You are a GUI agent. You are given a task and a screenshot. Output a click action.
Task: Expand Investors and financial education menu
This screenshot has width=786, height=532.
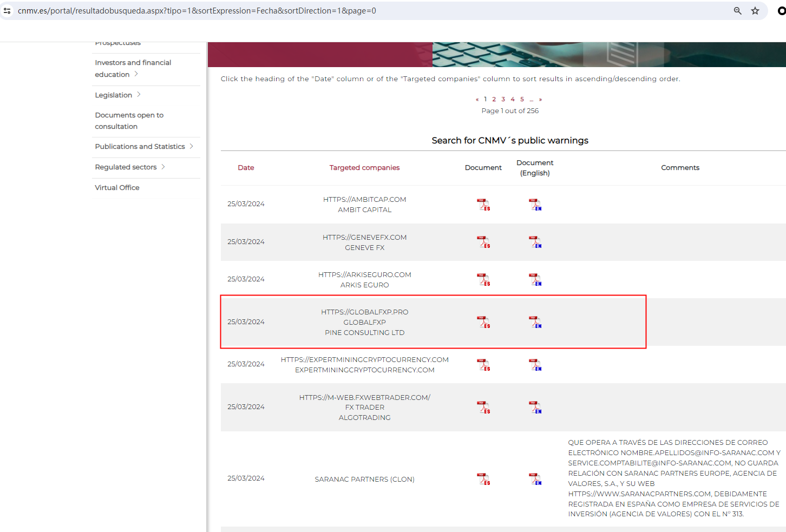click(x=133, y=68)
